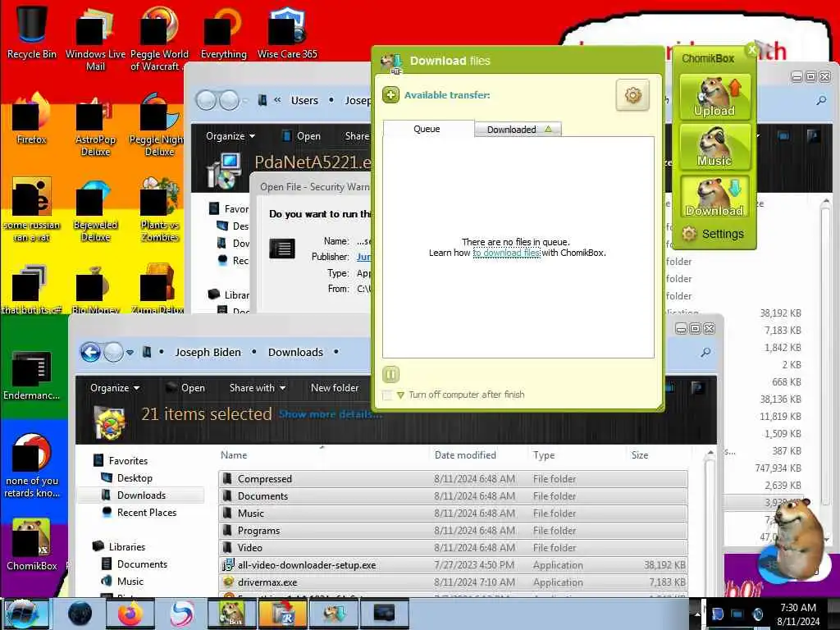Sort by Size column header
Image resolution: width=840 pixels, height=630 pixels.
[640, 455]
